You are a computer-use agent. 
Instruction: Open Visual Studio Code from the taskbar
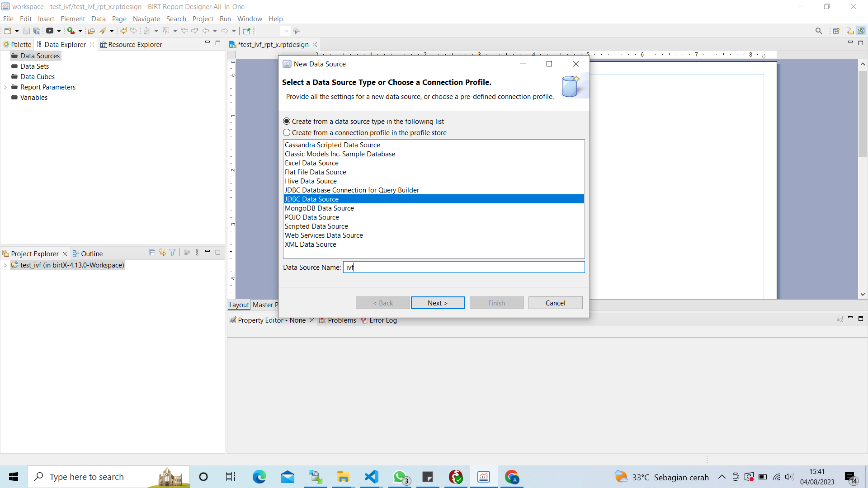[371, 477]
